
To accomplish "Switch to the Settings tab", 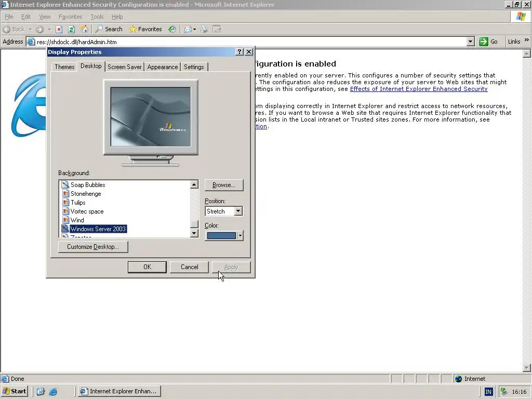I will click(194, 67).
